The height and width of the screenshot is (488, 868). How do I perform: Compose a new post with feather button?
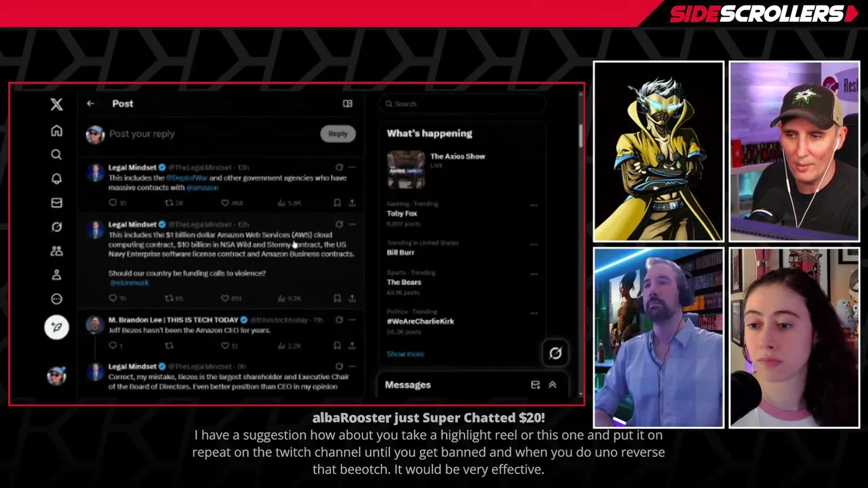(x=56, y=327)
